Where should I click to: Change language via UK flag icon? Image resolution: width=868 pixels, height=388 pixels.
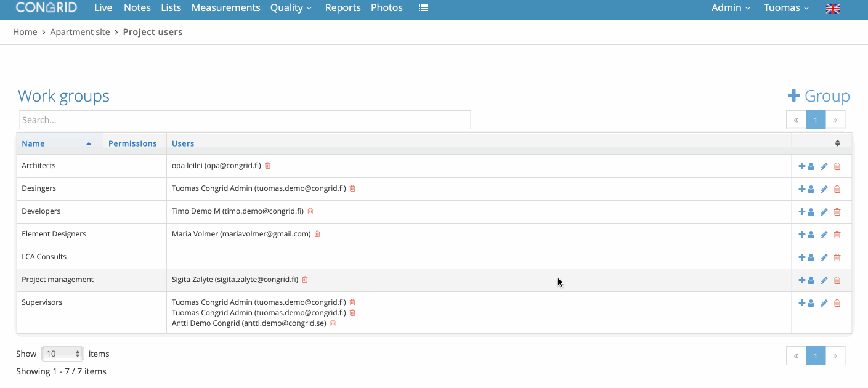(x=833, y=8)
